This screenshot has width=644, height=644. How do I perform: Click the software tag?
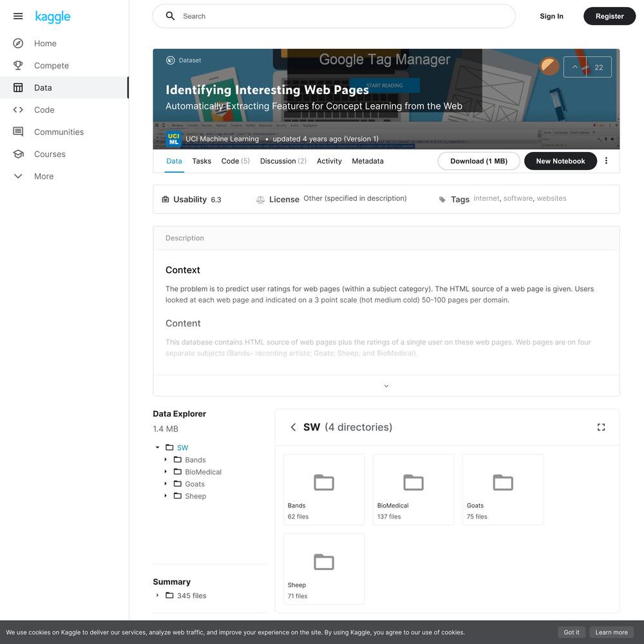518,198
